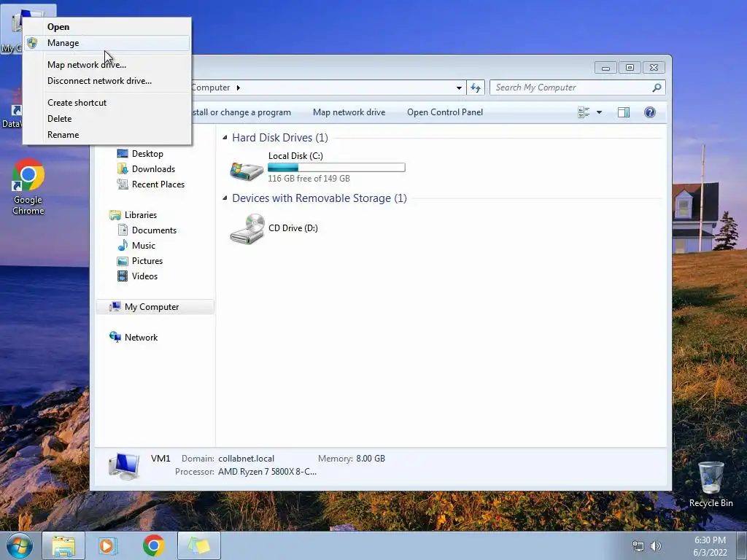Click 116 GB free of 149 GB text
The height and width of the screenshot is (560, 747).
click(x=309, y=179)
